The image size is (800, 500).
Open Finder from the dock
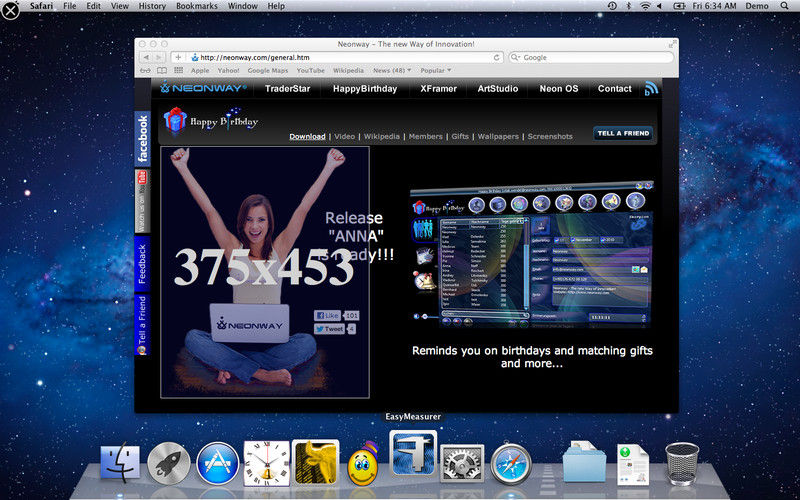120,463
